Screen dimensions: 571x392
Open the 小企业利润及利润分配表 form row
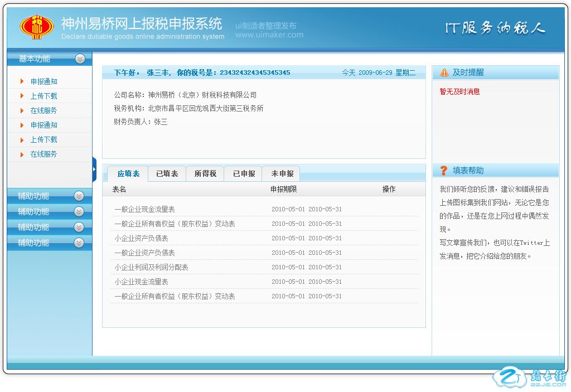pyautogui.click(x=151, y=267)
